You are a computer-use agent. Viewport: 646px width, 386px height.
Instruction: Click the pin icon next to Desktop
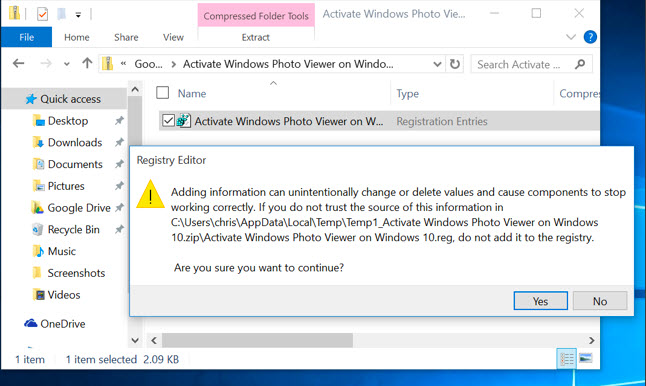click(x=119, y=121)
